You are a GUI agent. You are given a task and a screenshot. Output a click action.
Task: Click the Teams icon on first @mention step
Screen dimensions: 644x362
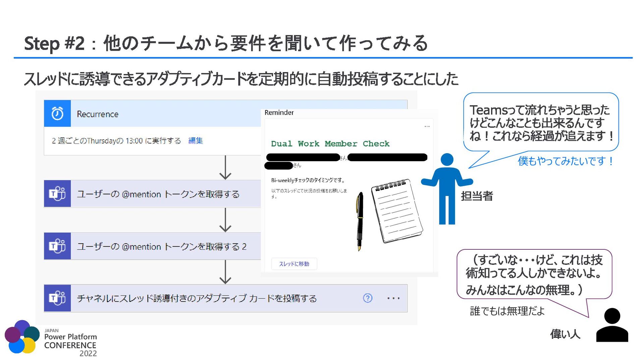(x=57, y=194)
